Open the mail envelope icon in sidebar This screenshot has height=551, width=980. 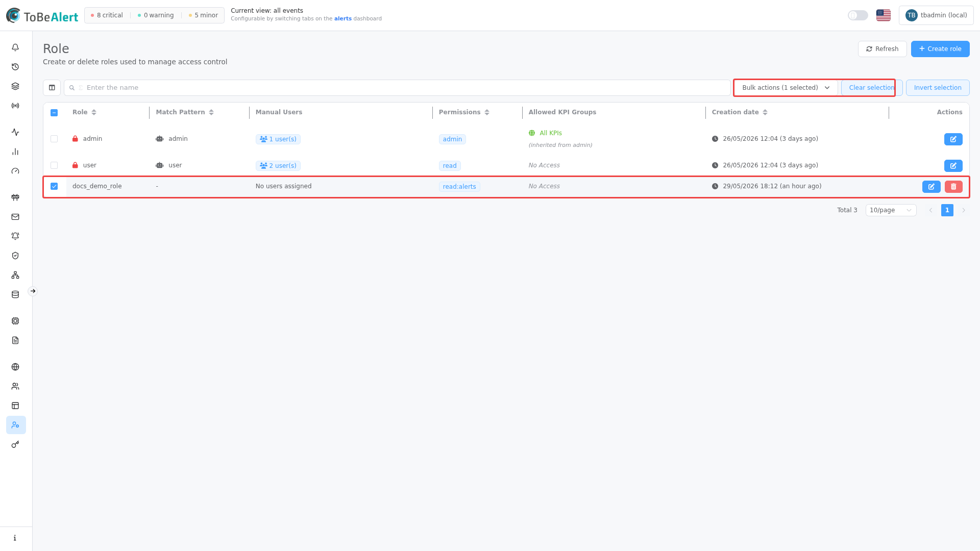coord(15,217)
